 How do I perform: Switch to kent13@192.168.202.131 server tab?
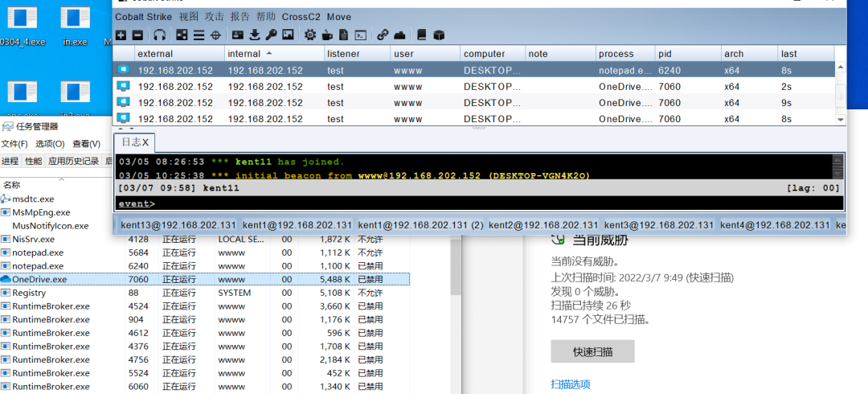(178, 225)
